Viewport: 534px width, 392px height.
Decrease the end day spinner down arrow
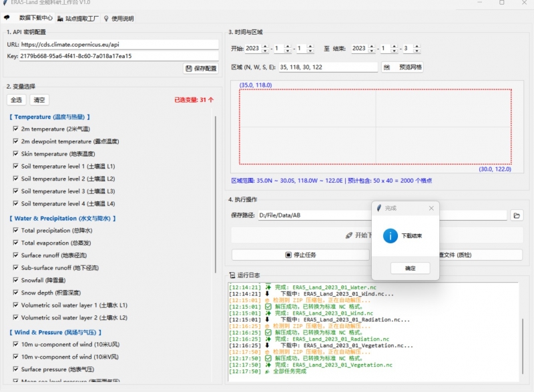[x=417, y=51]
